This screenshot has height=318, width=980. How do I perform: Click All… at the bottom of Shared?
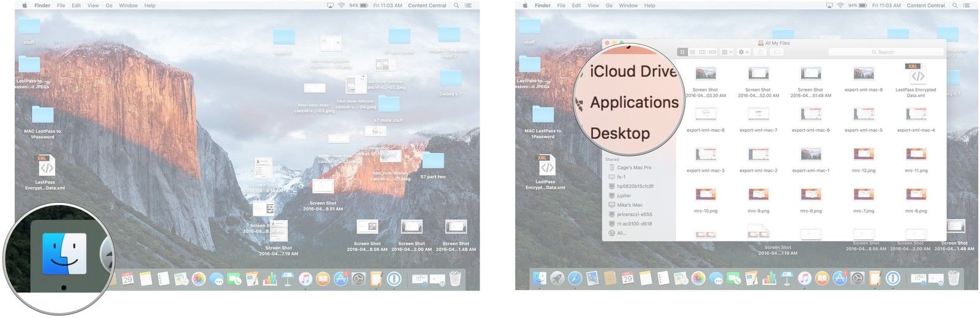[621, 233]
